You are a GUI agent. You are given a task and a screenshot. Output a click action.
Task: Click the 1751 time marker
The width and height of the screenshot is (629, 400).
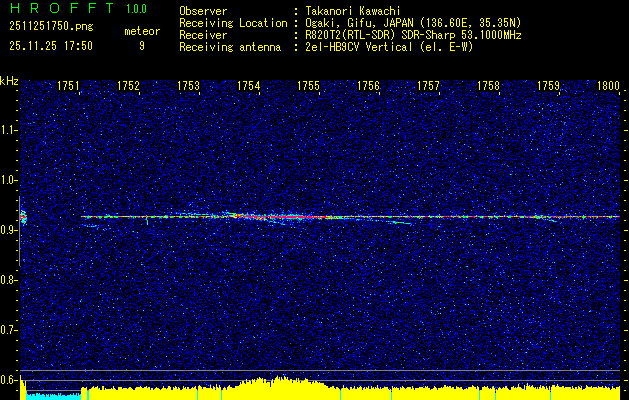[x=69, y=87]
